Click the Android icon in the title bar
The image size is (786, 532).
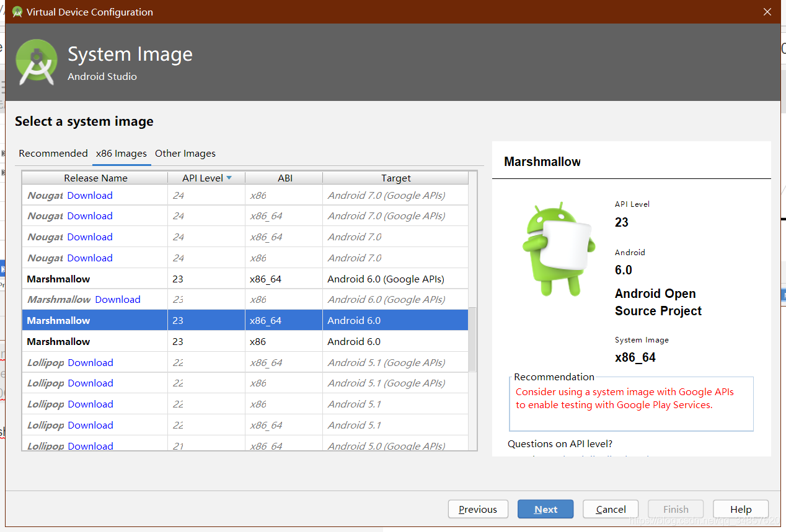pyautogui.click(x=17, y=12)
